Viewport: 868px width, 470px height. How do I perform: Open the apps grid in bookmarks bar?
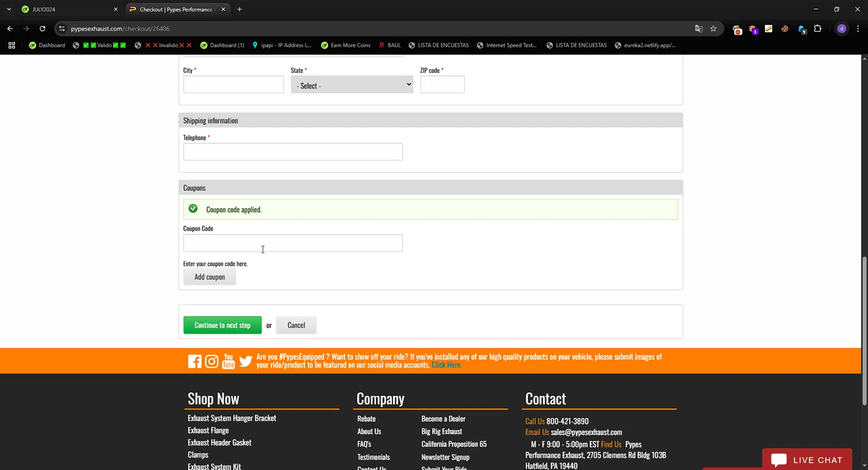pyautogui.click(x=12, y=45)
